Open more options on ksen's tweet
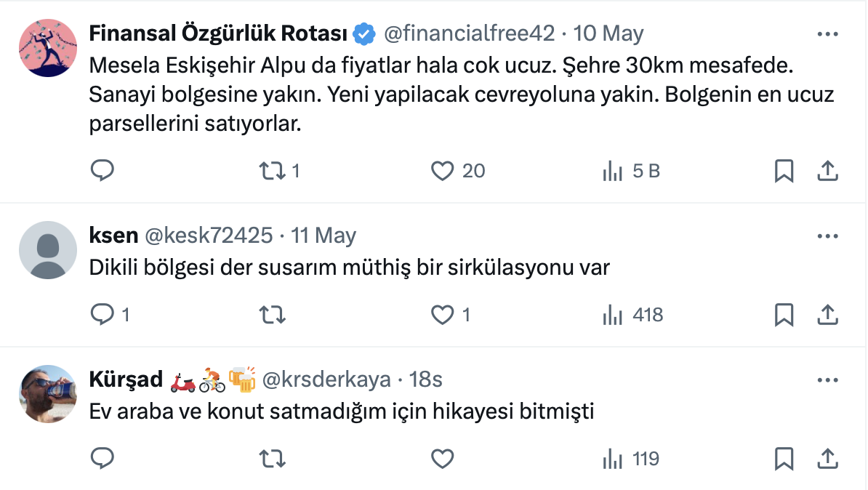The height and width of the screenshot is (490, 868). pyautogui.click(x=827, y=236)
